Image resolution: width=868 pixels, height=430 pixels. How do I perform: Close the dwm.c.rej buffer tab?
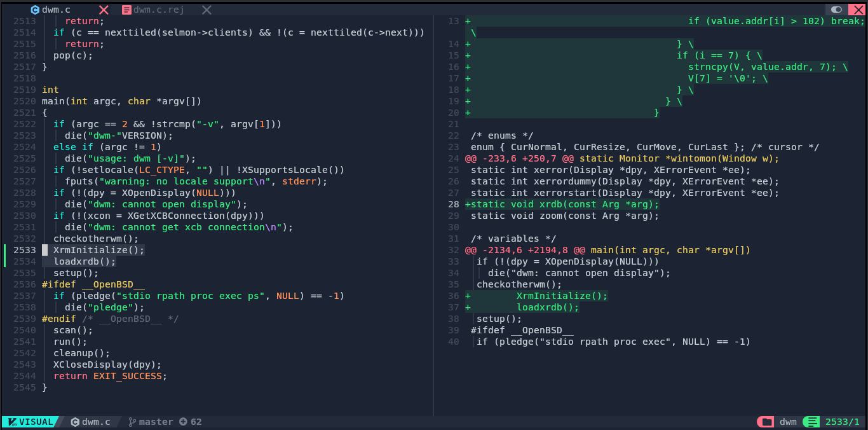tap(207, 10)
